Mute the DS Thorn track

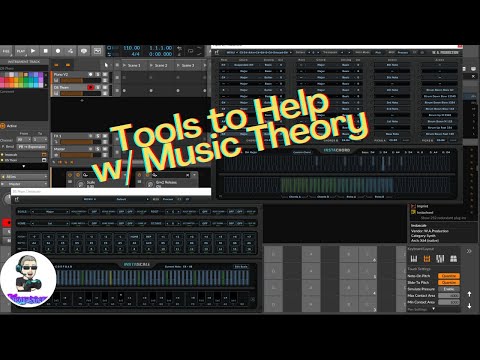[x=105, y=87]
